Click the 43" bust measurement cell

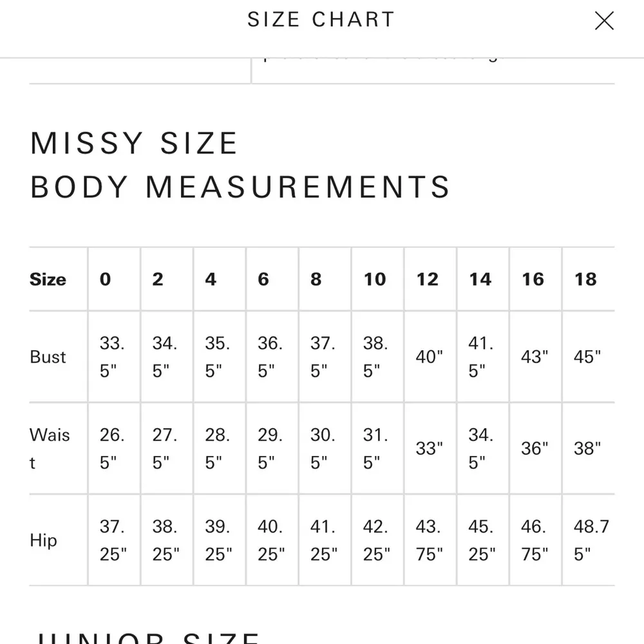(535, 357)
